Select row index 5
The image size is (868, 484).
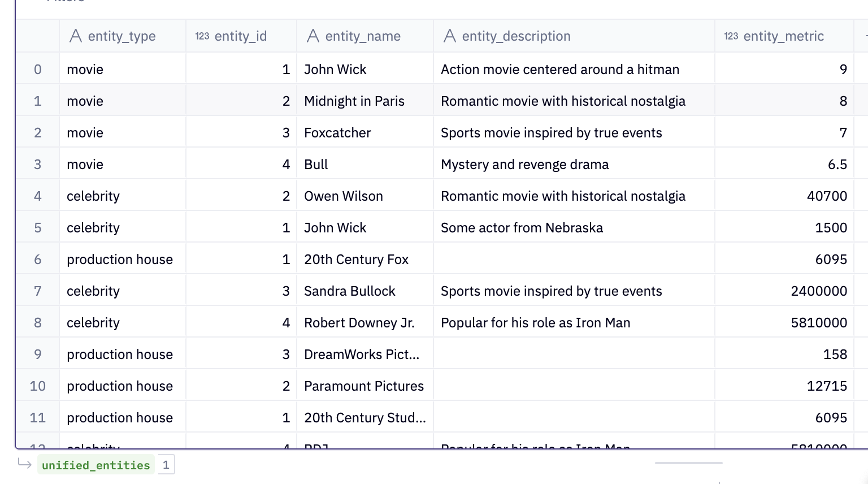coord(38,228)
